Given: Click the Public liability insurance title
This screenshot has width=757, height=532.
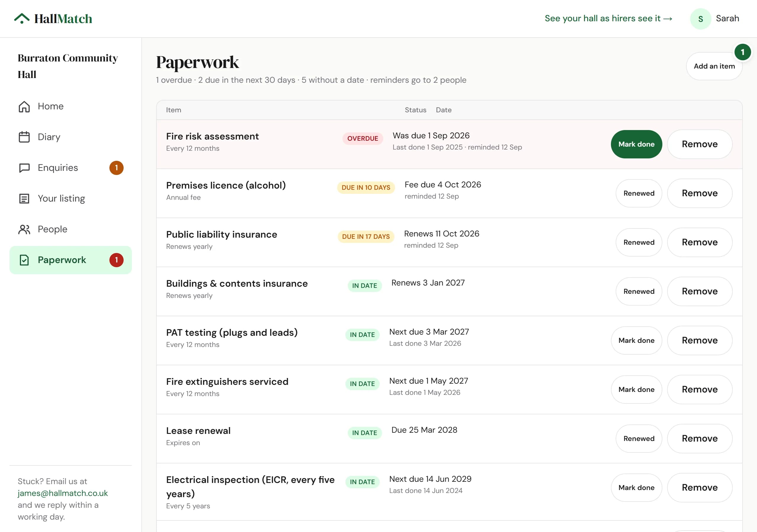Looking at the screenshot, I should [221, 235].
